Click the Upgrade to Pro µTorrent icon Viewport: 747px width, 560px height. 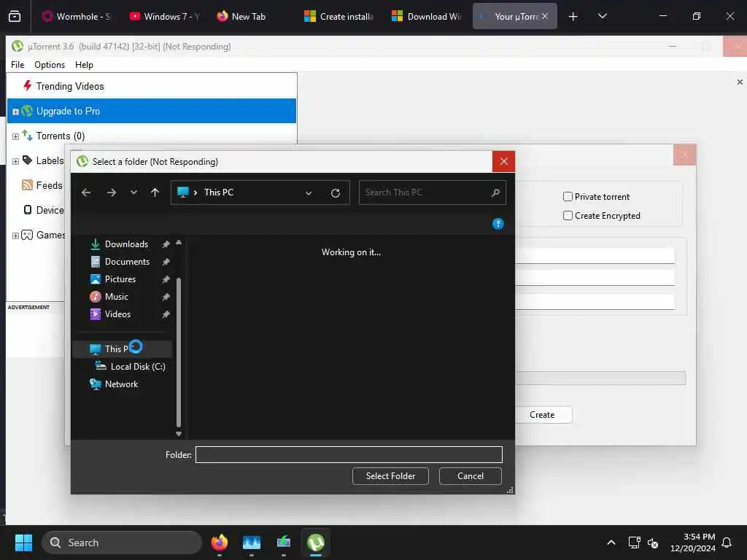pyautogui.click(x=27, y=111)
